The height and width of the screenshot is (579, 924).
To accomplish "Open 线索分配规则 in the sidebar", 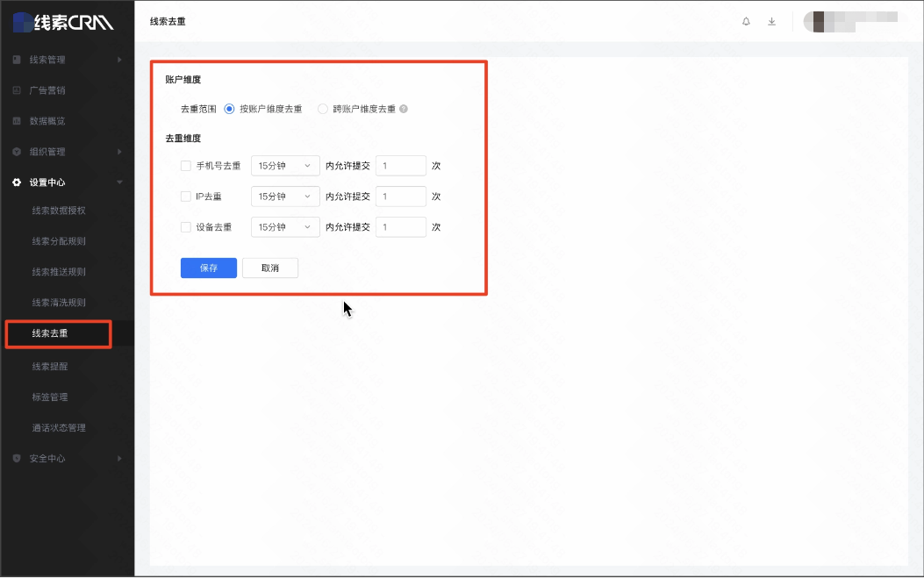I will pos(59,241).
